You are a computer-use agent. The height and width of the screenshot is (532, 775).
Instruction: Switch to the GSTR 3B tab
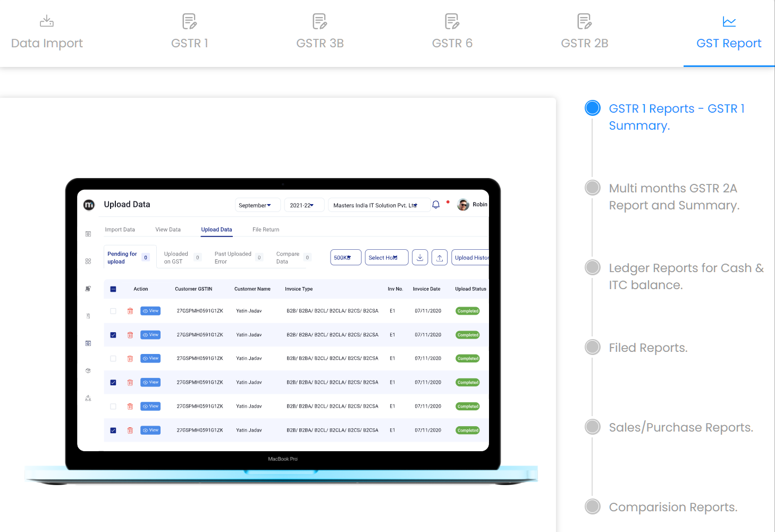[320, 33]
